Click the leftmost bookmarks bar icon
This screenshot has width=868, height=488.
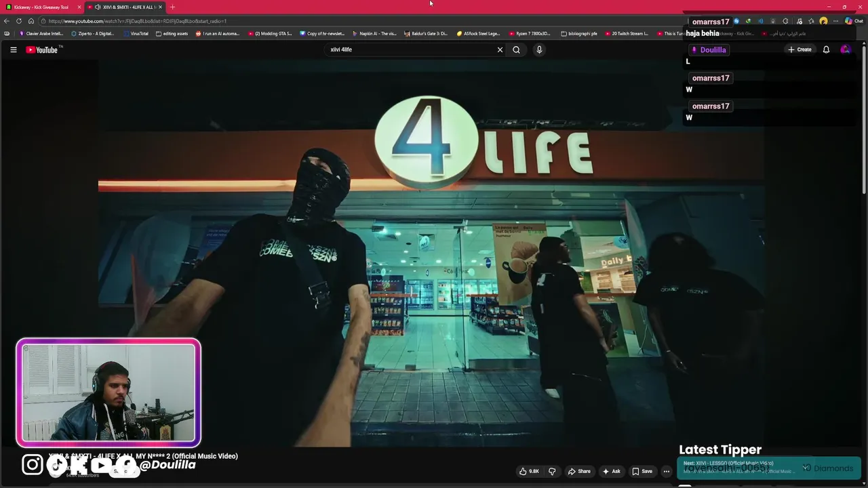tap(7, 33)
